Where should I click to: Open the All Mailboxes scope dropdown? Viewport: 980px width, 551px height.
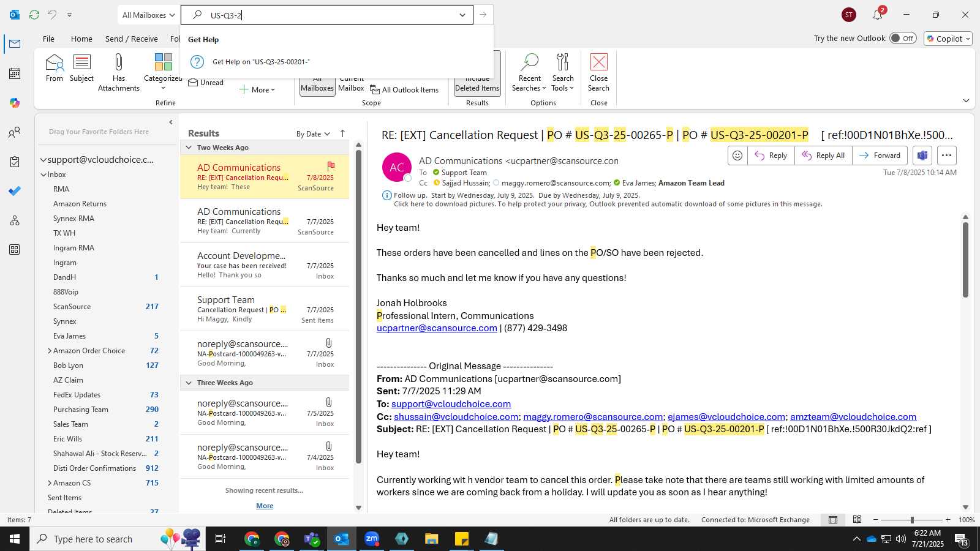pyautogui.click(x=148, y=15)
